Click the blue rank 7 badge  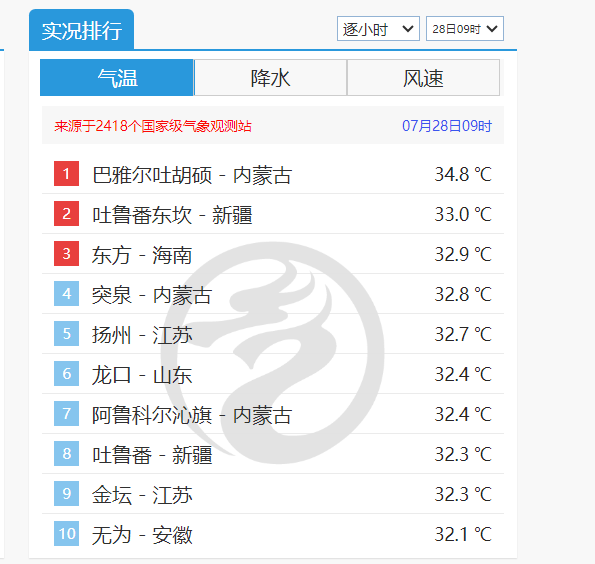(x=66, y=413)
